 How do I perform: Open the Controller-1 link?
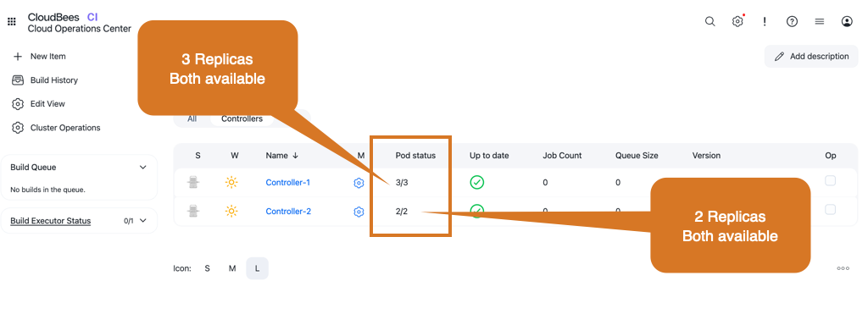[x=288, y=183]
